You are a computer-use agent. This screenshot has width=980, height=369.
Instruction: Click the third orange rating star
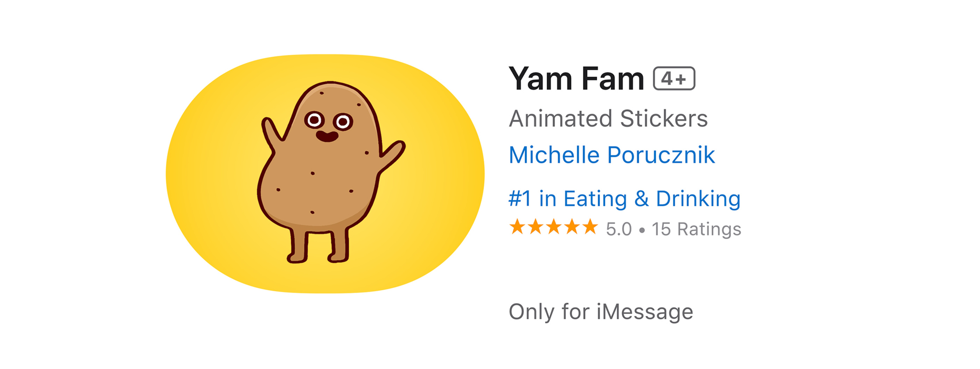[554, 227]
